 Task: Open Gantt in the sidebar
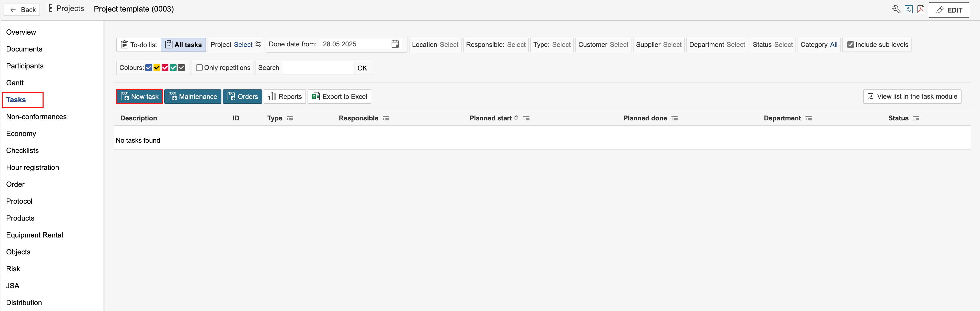point(15,83)
